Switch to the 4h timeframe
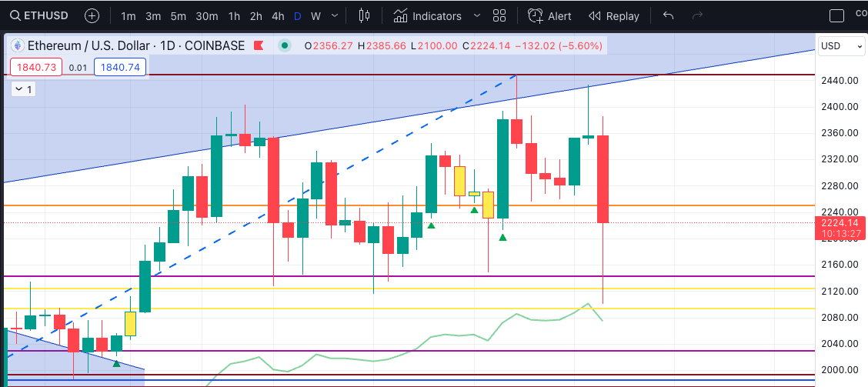The image size is (868, 387). (278, 16)
